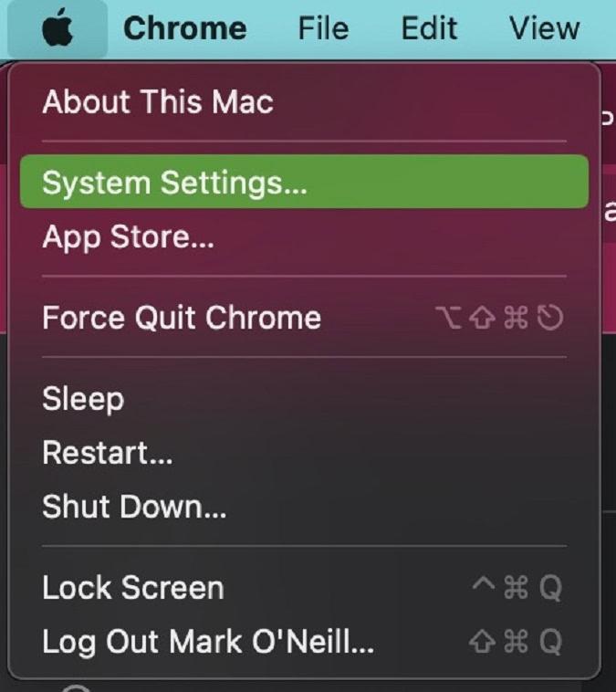Put the Mac to Sleep
616x692 pixels.
[x=82, y=399]
